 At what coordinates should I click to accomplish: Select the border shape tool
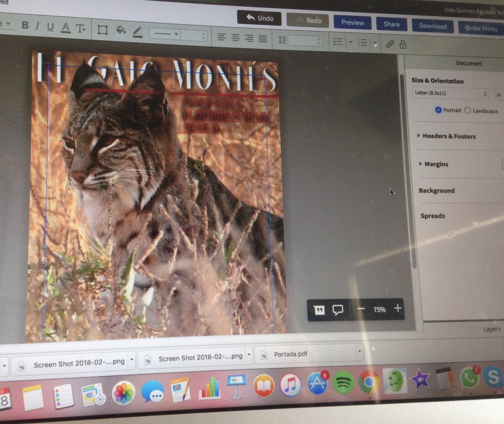tap(102, 30)
